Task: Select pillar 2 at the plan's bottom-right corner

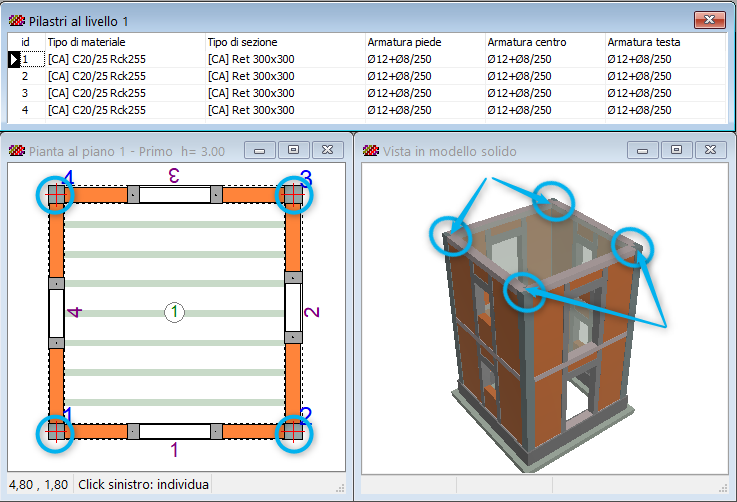Action: [x=293, y=432]
